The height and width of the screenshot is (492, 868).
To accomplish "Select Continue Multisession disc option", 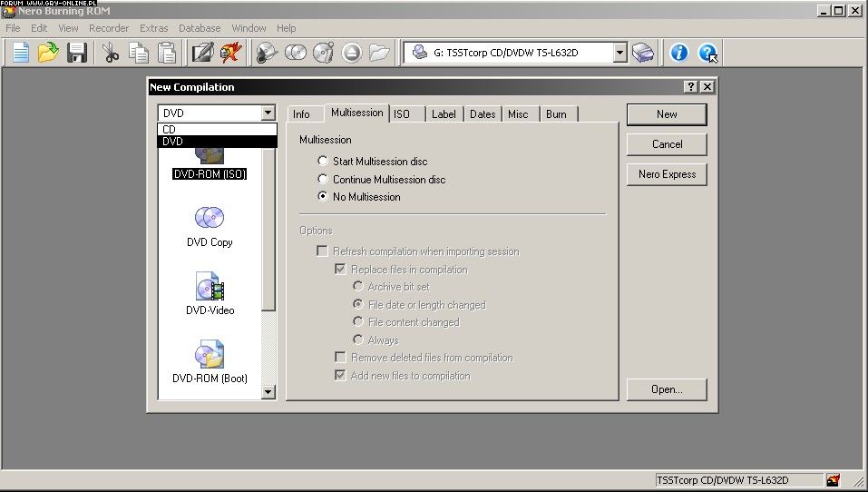I will (382, 180).
